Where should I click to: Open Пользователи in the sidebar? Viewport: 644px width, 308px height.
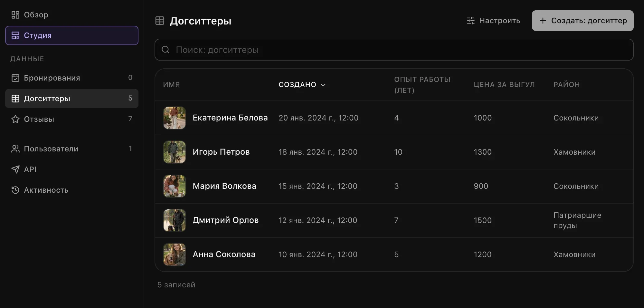tap(72, 149)
